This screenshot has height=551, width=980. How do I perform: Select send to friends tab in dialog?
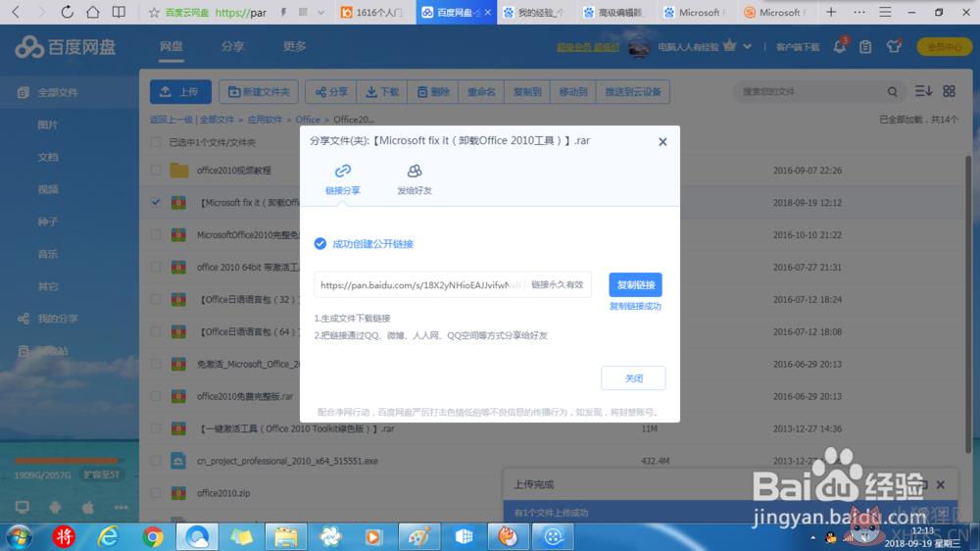pyautogui.click(x=415, y=179)
